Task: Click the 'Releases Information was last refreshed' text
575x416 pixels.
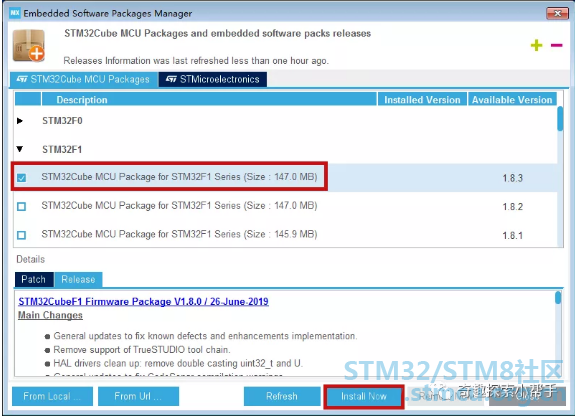Action: pos(196,61)
